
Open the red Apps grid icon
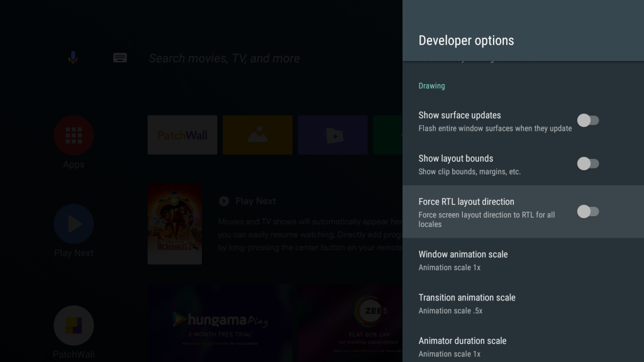tap(74, 136)
